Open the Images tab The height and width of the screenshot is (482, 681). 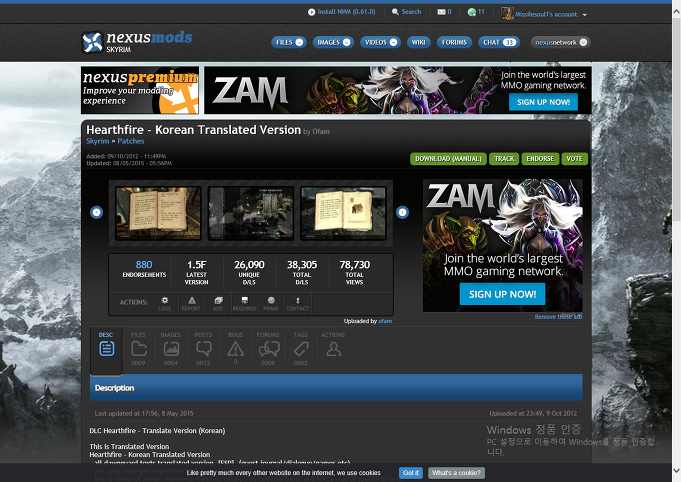[171, 349]
